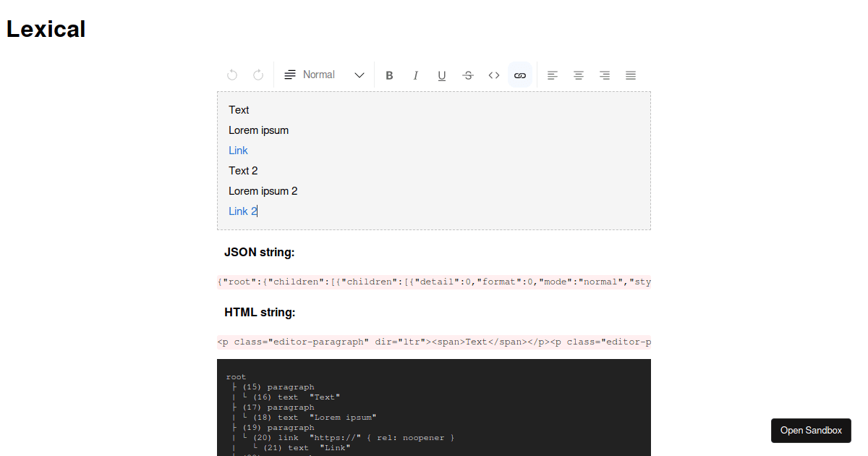
Task: Click the Redo icon in the toolbar
Action: [x=258, y=75]
